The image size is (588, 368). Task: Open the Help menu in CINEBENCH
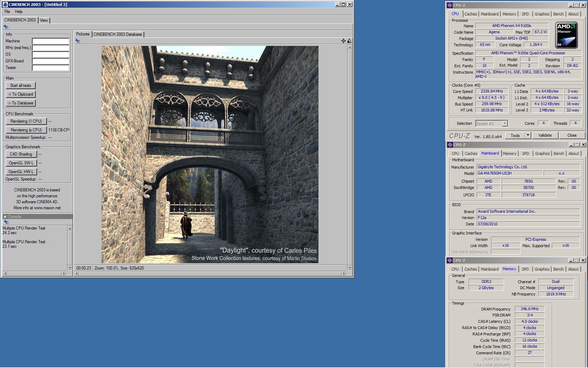(19, 12)
